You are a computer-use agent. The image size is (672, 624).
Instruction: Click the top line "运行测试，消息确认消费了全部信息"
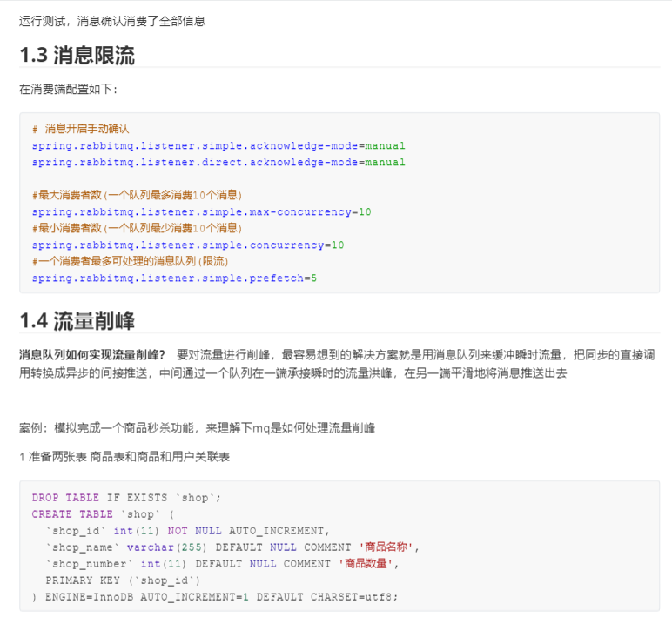[x=112, y=20]
